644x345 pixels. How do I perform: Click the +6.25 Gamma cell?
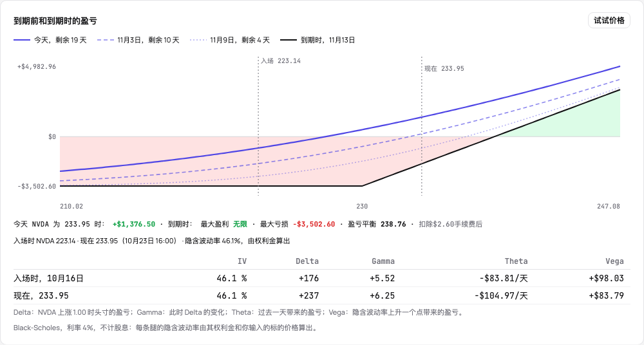tap(383, 295)
